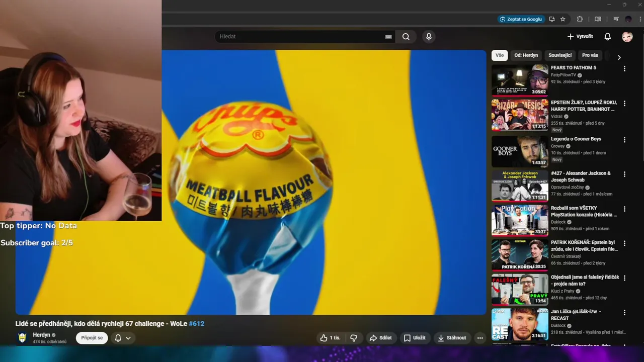644x362 pixels.
Task: Select the Od: Herdyn filter chip
Action: tap(526, 55)
